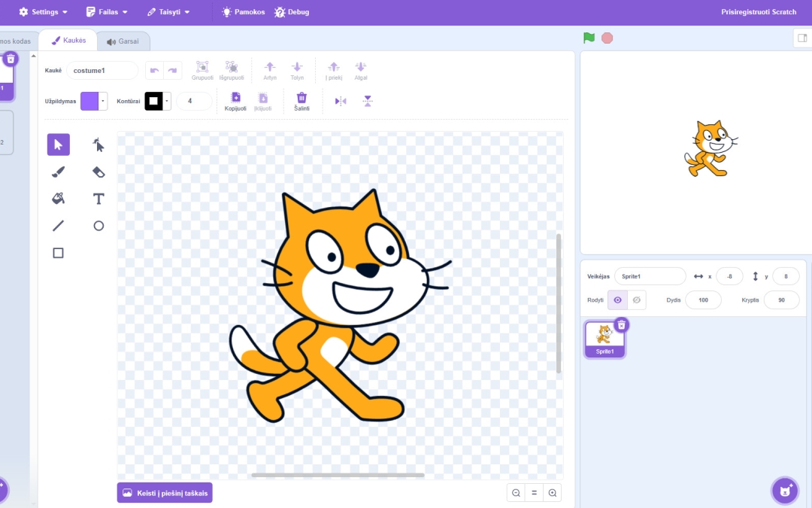Image resolution: width=812 pixels, height=508 pixels.
Task: Click the Redo arrow
Action: pos(172,71)
